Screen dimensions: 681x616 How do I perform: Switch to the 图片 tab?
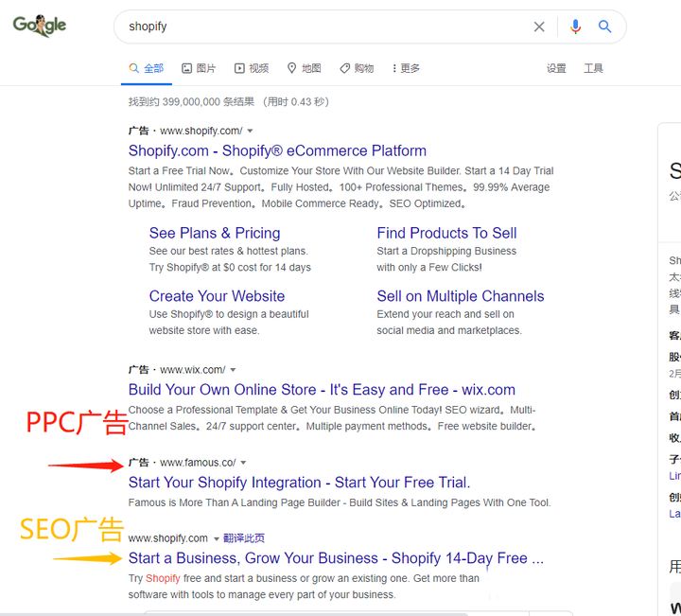pyautogui.click(x=199, y=68)
